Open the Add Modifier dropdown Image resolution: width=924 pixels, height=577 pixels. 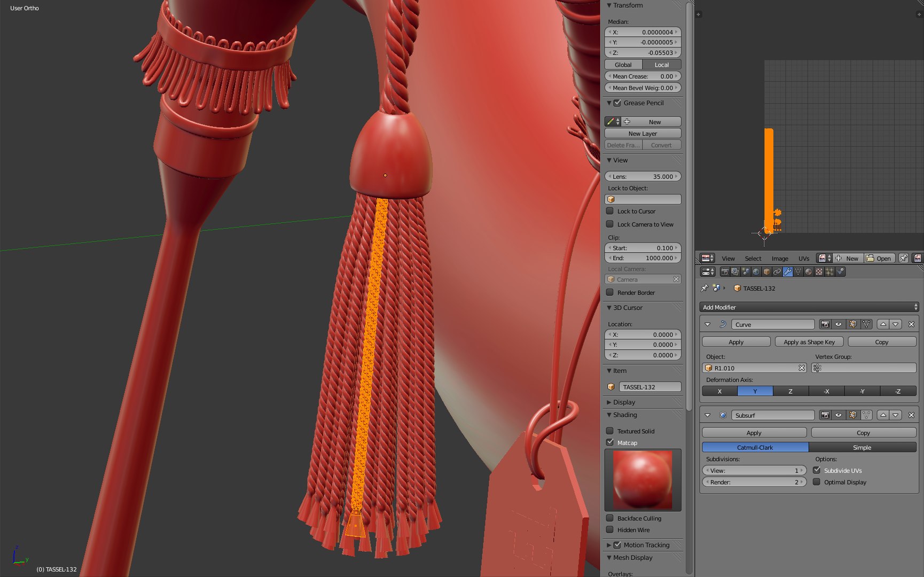(809, 307)
